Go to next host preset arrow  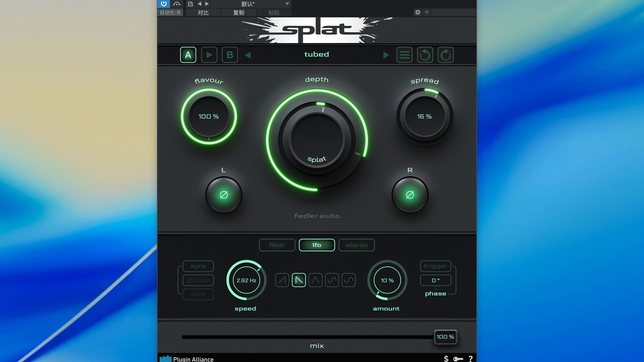207,4
